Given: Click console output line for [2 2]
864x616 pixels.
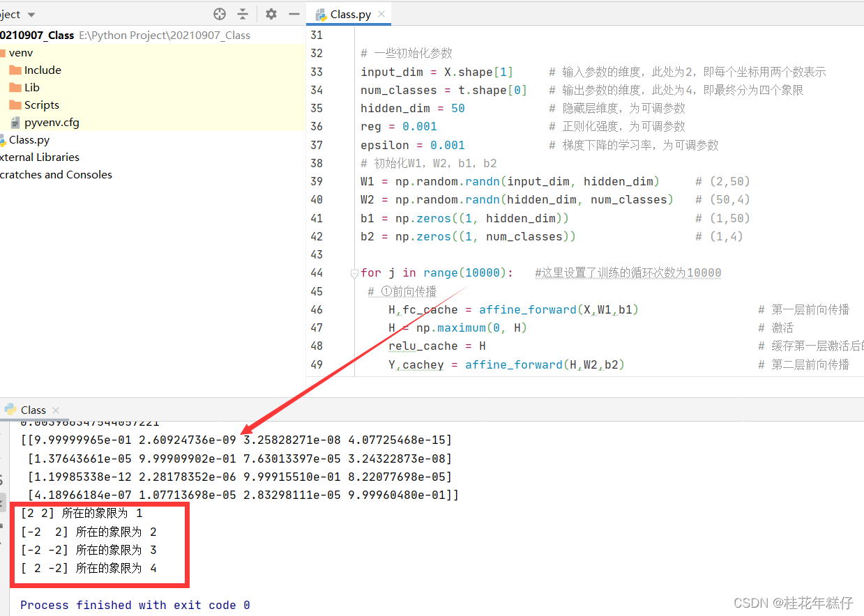Looking at the screenshot, I should click(82, 514).
